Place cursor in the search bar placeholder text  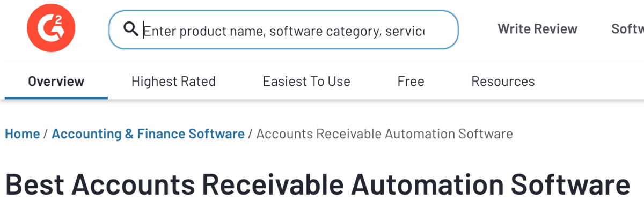[284, 30]
